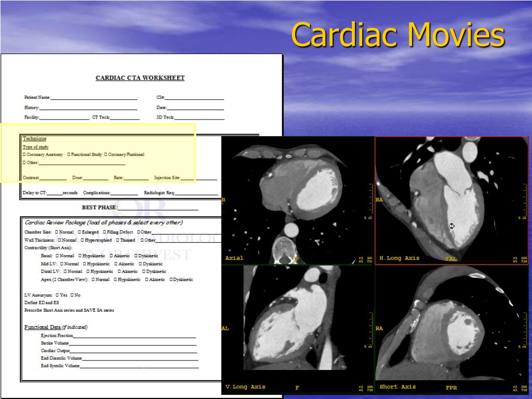The height and width of the screenshot is (399, 532).
Task: Open the V.Long Axis CT view panel
Action: [x=298, y=330]
